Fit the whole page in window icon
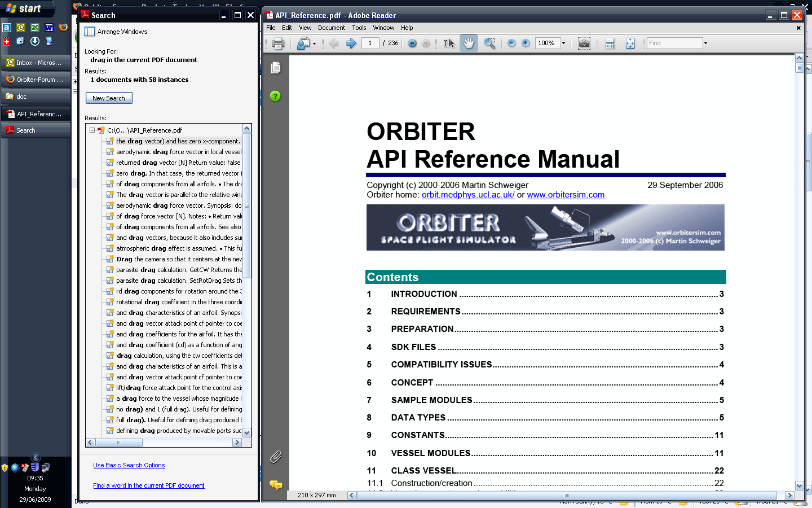Viewport: 812px width, 508px height. 630,43
